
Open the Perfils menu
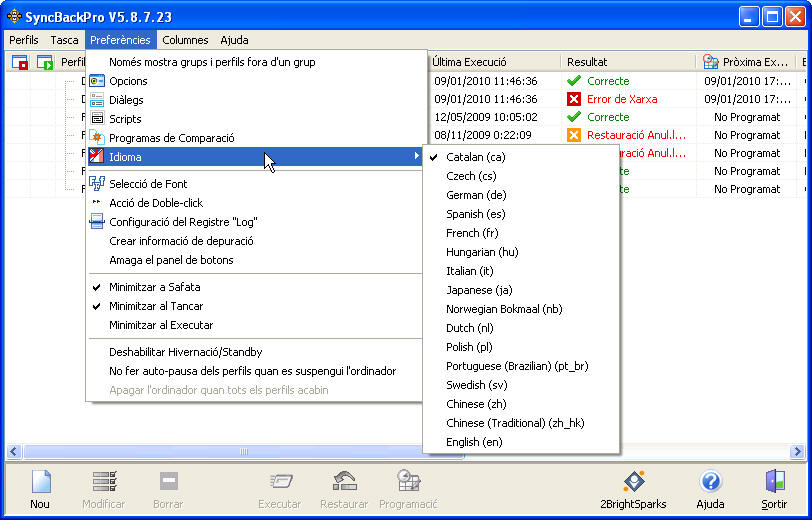(x=24, y=40)
